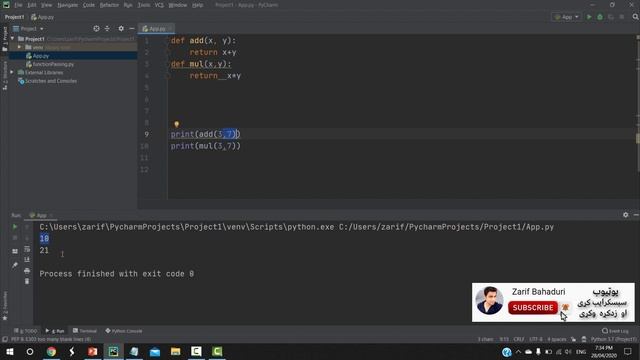The image size is (640, 360).
Task: Click the red SUBSCRIBE button
Action: (533, 308)
